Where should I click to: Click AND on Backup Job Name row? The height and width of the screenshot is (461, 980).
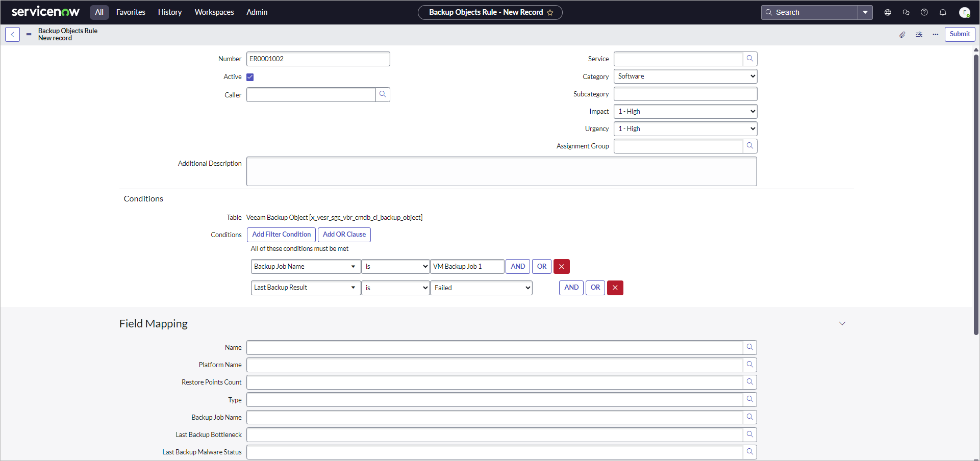[518, 266]
